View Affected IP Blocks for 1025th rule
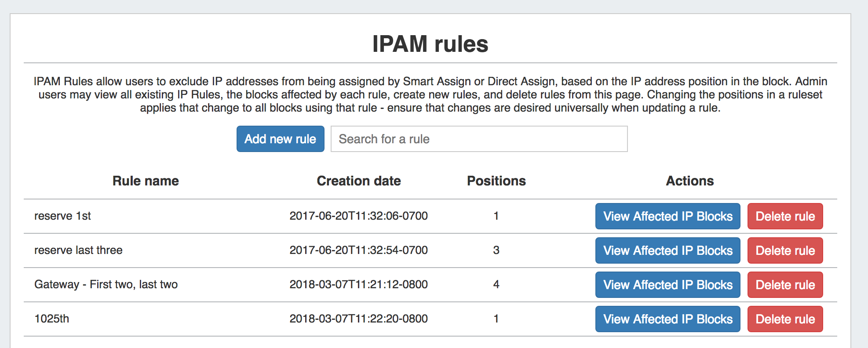This screenshot has height=348, width=868. pyautogui.click(x=667, y=319)
